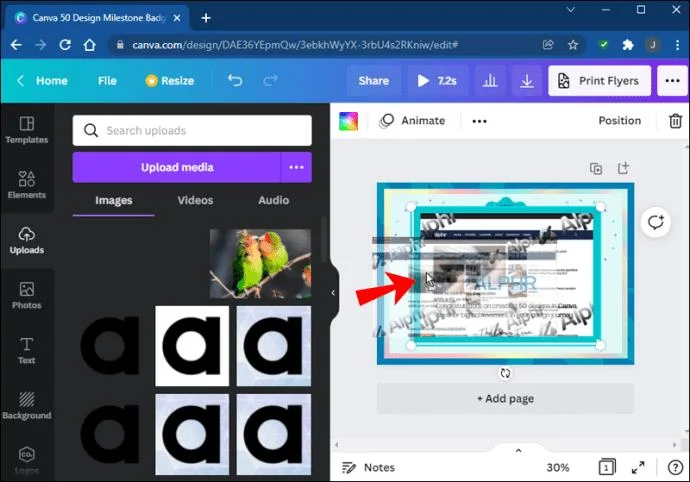Open the Elements sidebar panel

pyautogui.click(x=26, y=184)
